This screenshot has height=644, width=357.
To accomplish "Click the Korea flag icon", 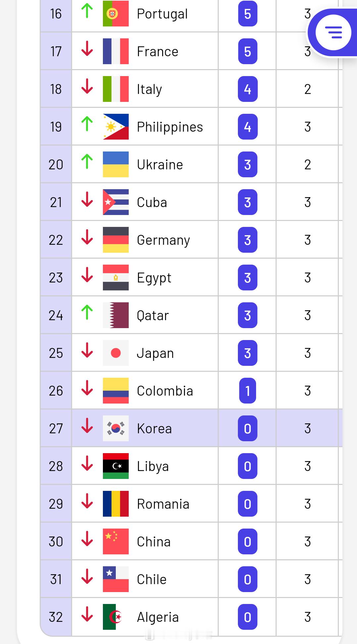I will (x=115, y=428).
